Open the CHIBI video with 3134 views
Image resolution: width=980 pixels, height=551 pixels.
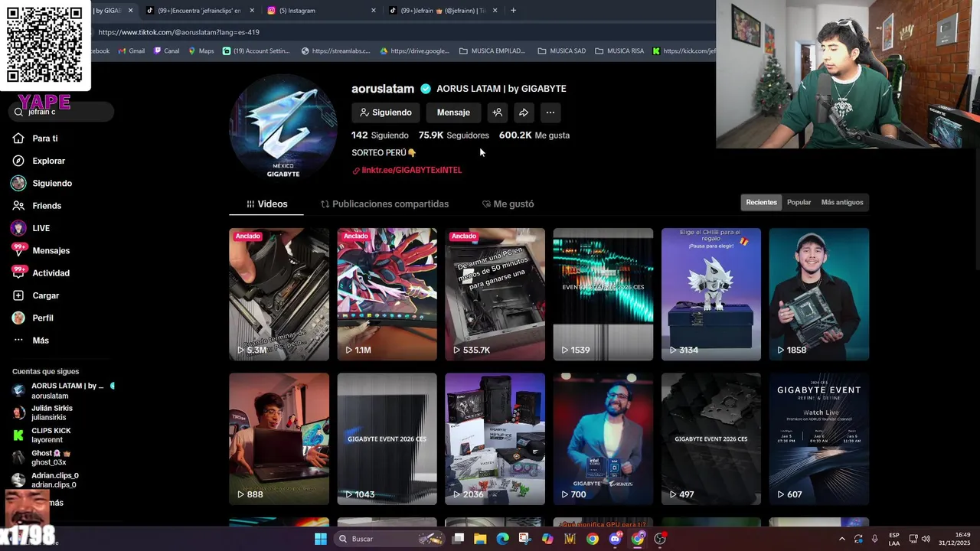(x=711, y=294)
